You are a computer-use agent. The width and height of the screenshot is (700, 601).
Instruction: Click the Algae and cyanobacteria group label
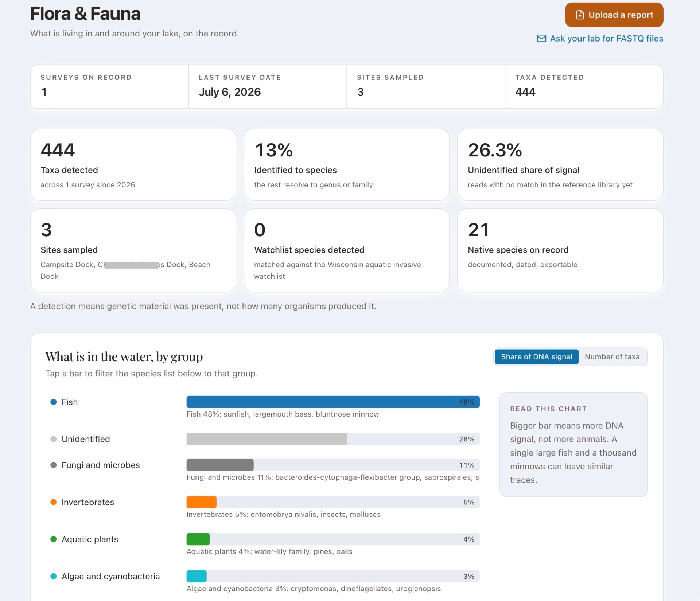(111, 577)
